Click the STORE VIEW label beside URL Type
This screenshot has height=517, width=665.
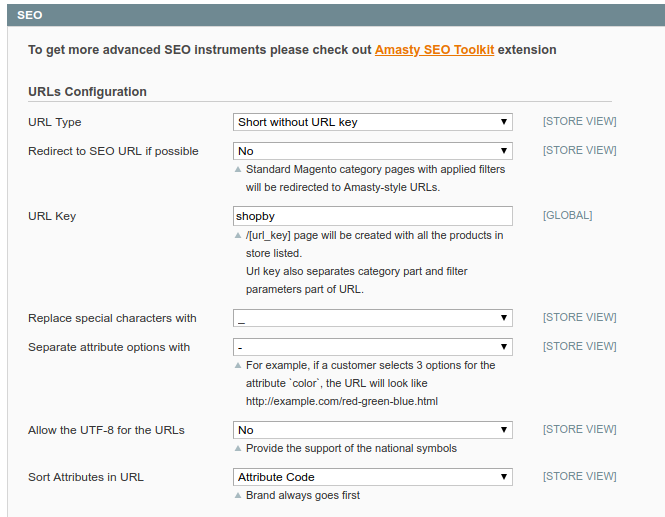tap(579, 122)
